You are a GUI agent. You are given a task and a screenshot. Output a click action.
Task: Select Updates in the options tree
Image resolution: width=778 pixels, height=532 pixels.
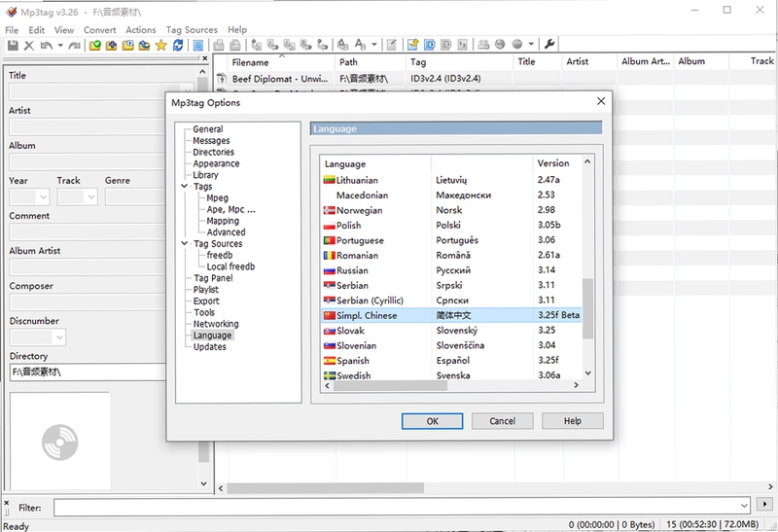(210, 346)
